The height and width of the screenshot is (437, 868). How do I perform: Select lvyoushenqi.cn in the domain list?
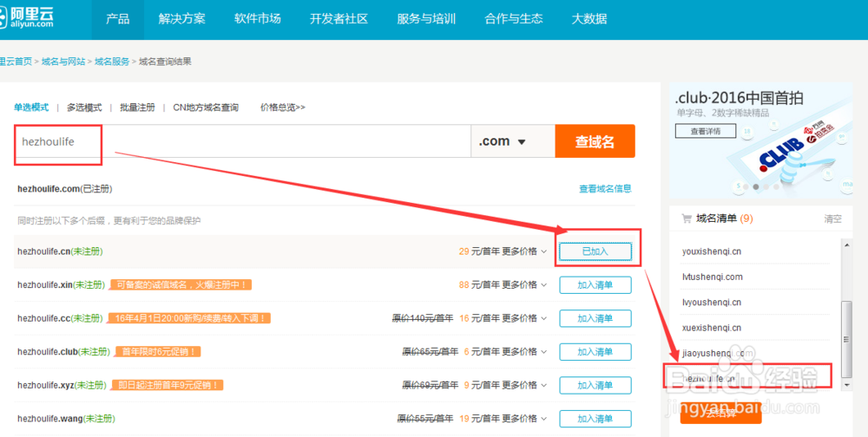click(x=712, y=302)
